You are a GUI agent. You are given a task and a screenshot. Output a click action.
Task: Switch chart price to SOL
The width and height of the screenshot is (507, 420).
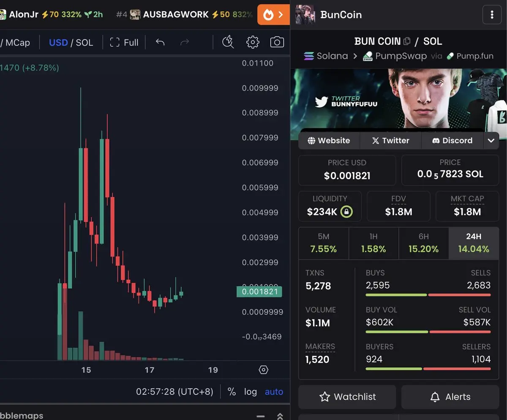click(x=84, y=42)
